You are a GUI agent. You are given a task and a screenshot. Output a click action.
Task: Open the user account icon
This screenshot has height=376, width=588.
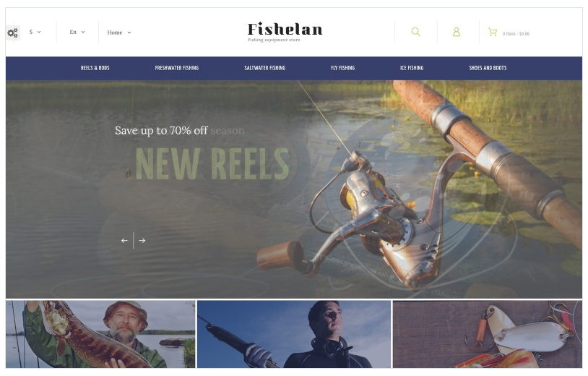pos(457,32)
